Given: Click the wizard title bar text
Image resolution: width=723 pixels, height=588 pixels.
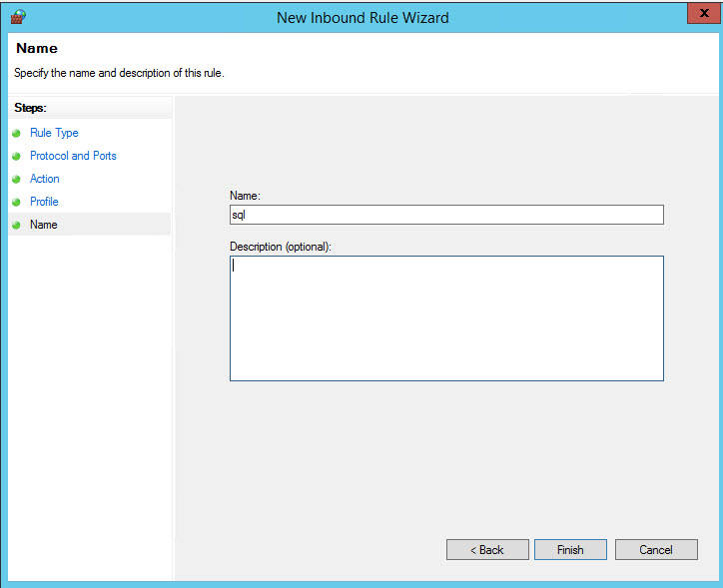Looking at the screenshot, I should click(x=362, y=17).
